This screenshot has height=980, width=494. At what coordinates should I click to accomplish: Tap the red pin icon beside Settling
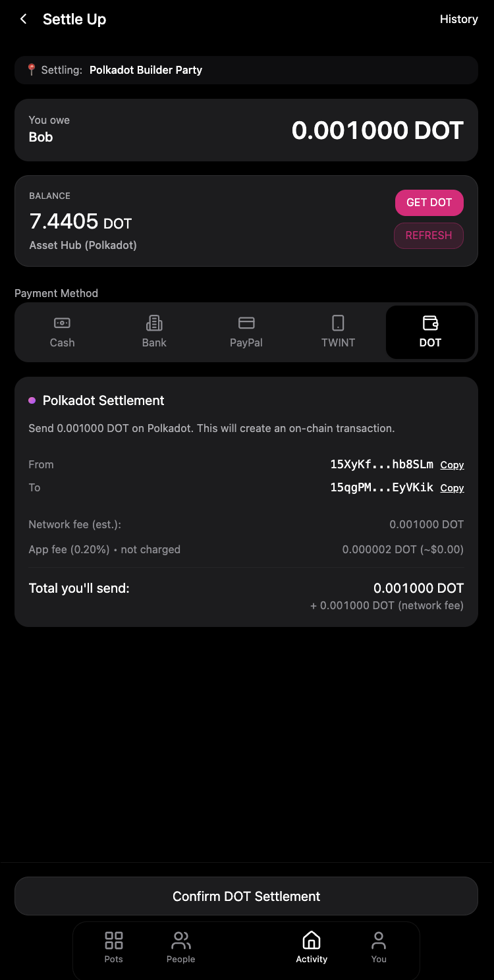coord(32,70)
